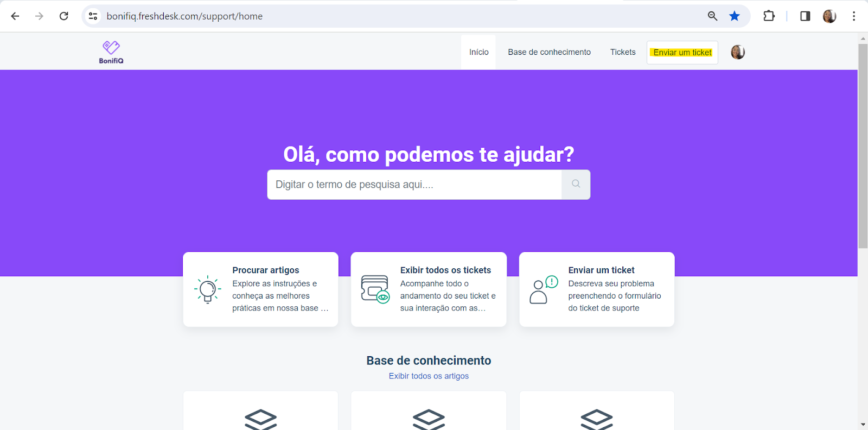The image size is (868, 430).
Task: Open the browser side panel icon
Action: pyautogui.click(x=805, y=16)
